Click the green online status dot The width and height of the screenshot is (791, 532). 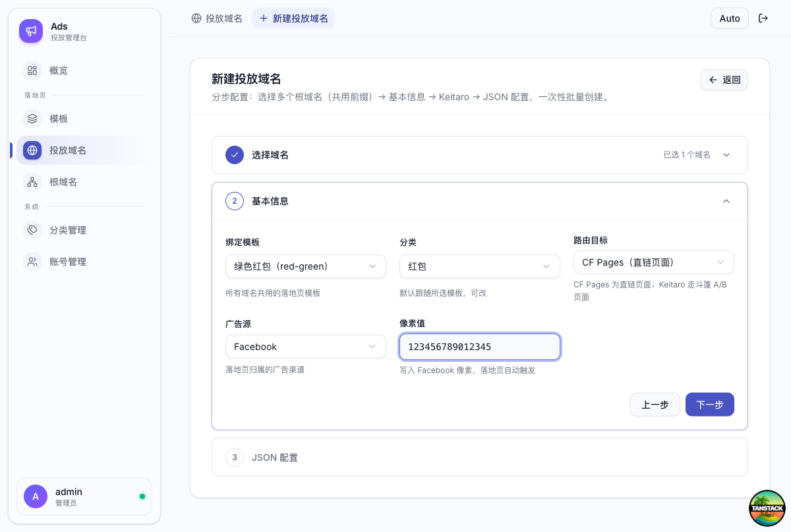142,496
